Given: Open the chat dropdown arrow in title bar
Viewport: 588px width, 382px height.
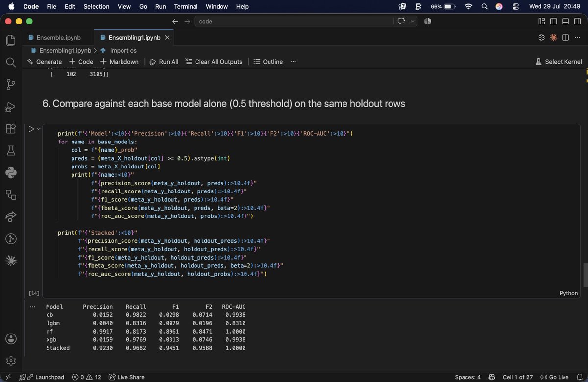Looking at the screenshot, I should (413, 21).
